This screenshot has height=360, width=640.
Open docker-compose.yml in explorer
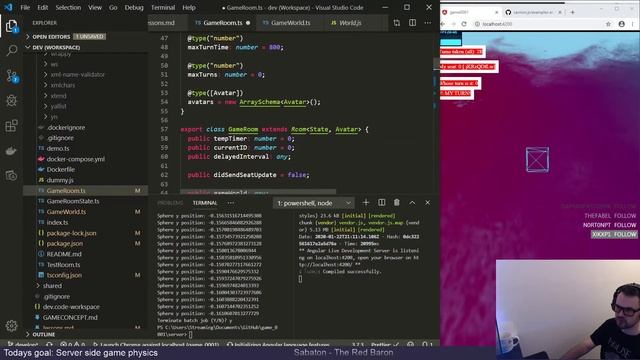tap(76, 159)
